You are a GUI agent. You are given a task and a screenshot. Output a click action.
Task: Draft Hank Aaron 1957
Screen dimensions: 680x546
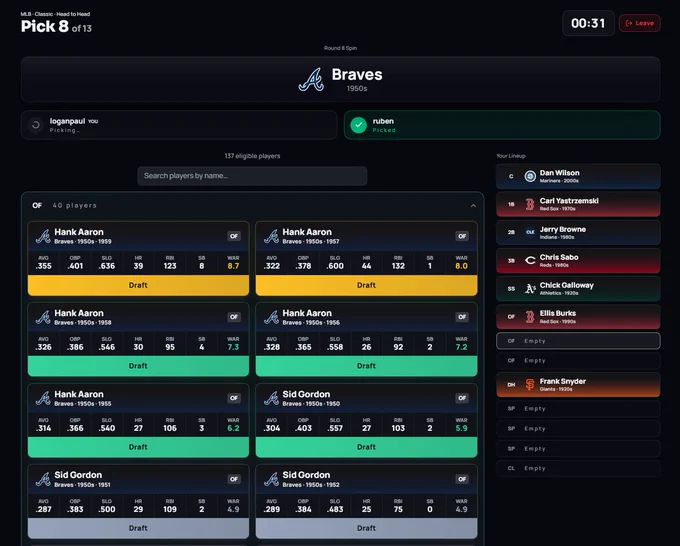tap(366, 285)
